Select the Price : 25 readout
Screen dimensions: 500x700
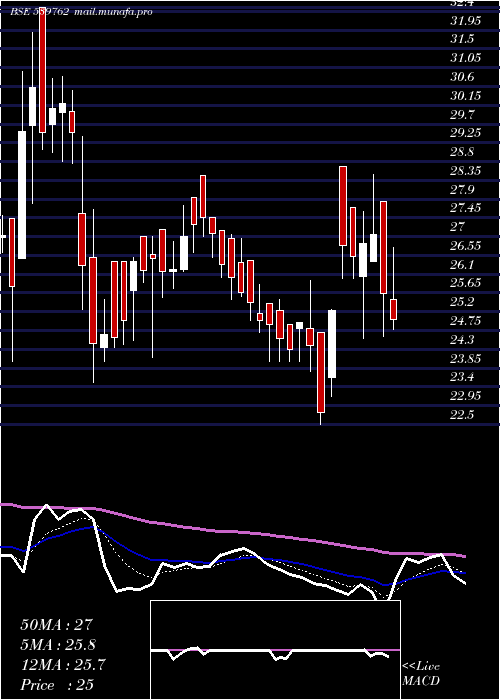coord(57,685)
